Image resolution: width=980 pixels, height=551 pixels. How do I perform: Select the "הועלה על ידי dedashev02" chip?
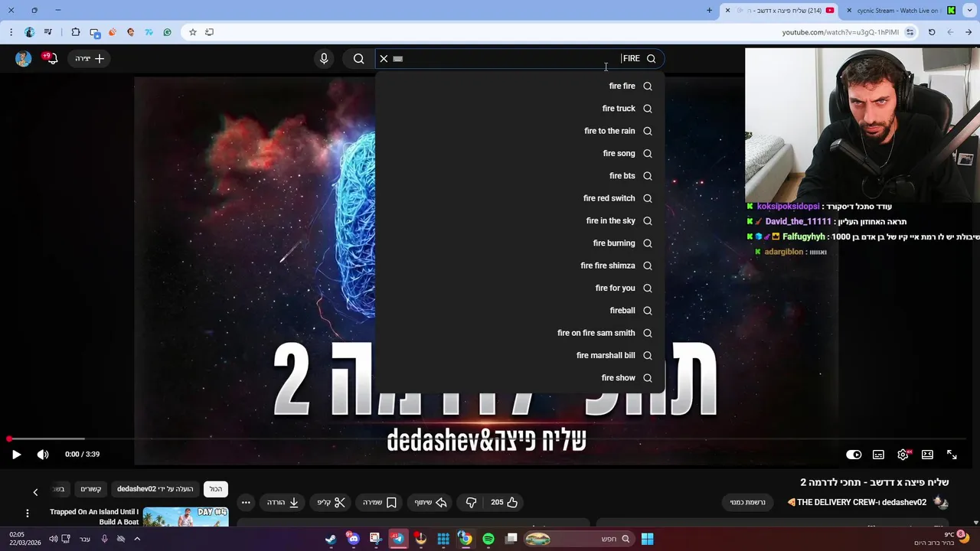[155, 489]
